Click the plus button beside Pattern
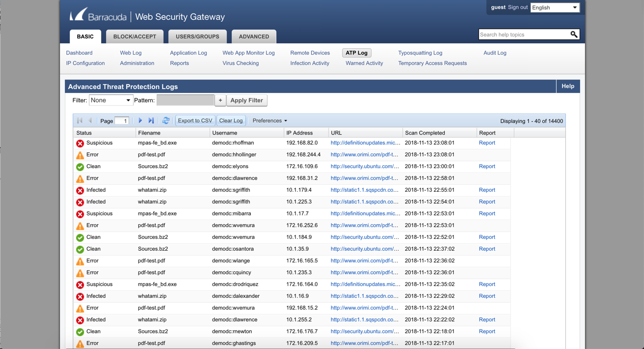 click(220, 100)
